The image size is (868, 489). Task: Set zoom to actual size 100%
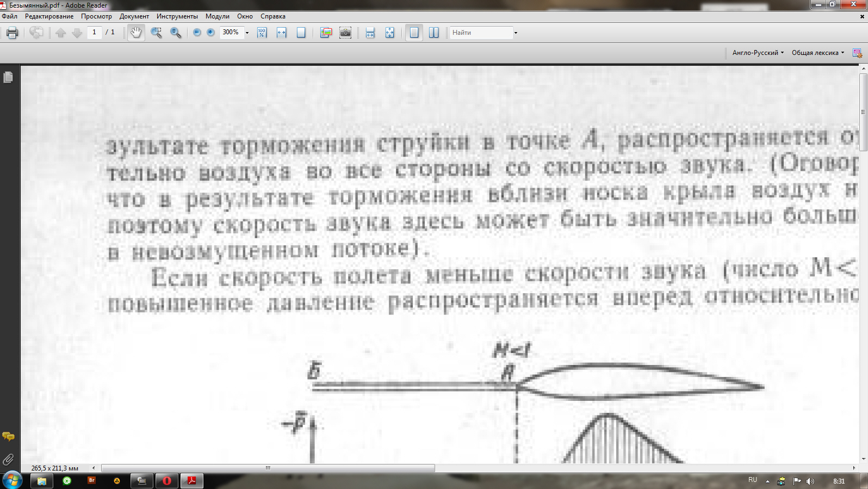(262, 33)
